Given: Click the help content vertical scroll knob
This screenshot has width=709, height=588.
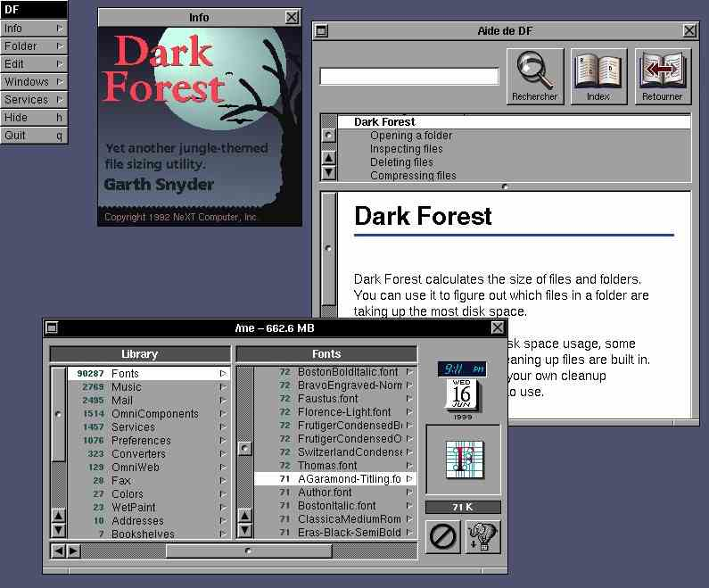Looking at the screenshot, I should click(x=329, y=248).
